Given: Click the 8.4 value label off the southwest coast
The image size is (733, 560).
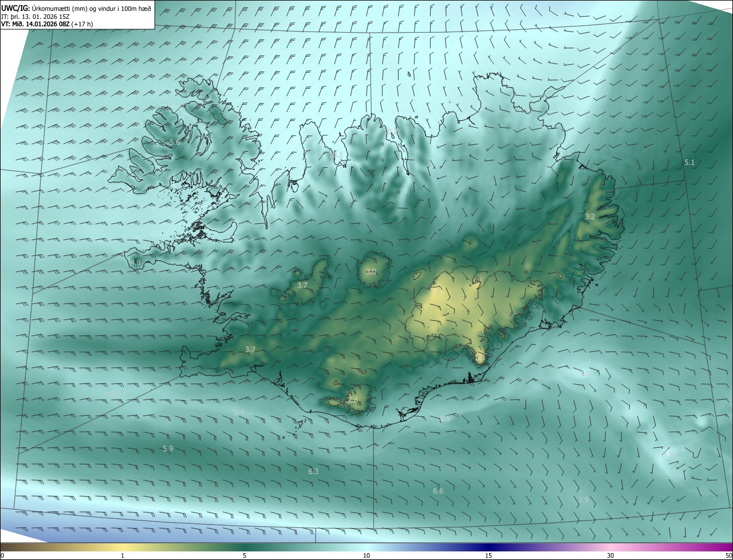Looking at the screenshot, I should click(x=239, y=413).
